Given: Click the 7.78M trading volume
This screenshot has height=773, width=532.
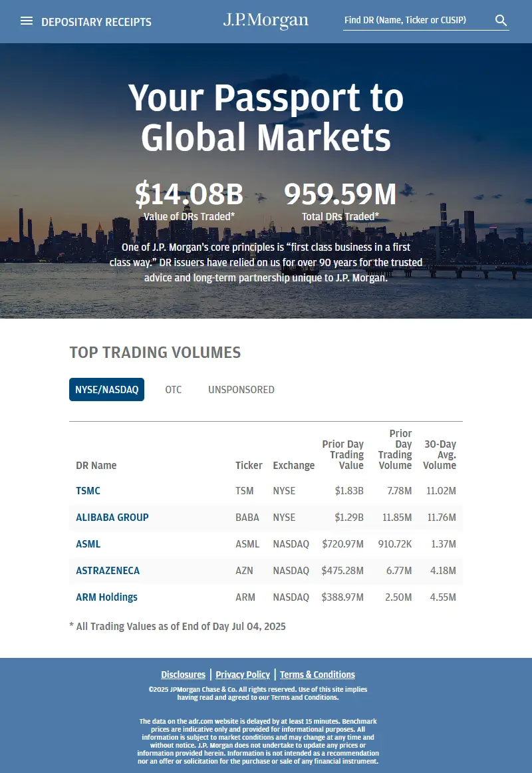Looking at the screenshot, I should pos(400,490).
